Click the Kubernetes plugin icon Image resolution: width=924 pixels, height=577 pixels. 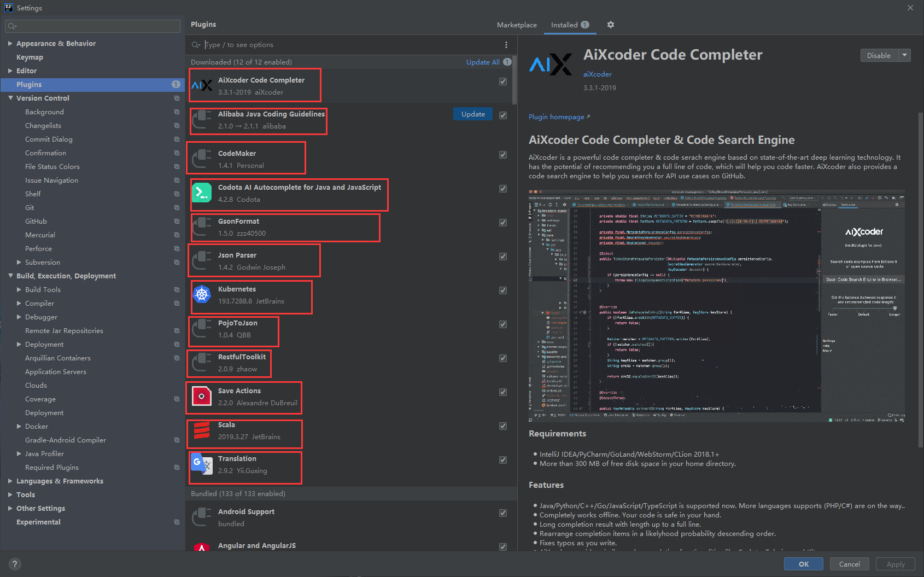202,295
